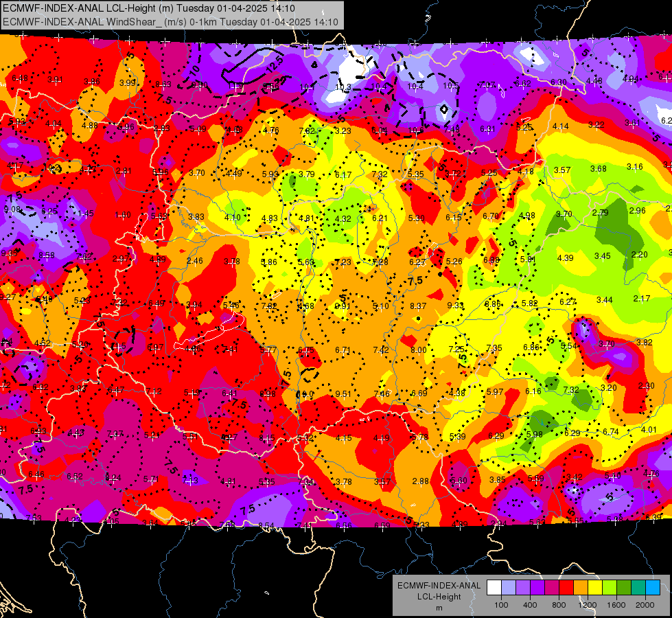
Task: Click the map value 3.68
Action: (x=599, y=169)
